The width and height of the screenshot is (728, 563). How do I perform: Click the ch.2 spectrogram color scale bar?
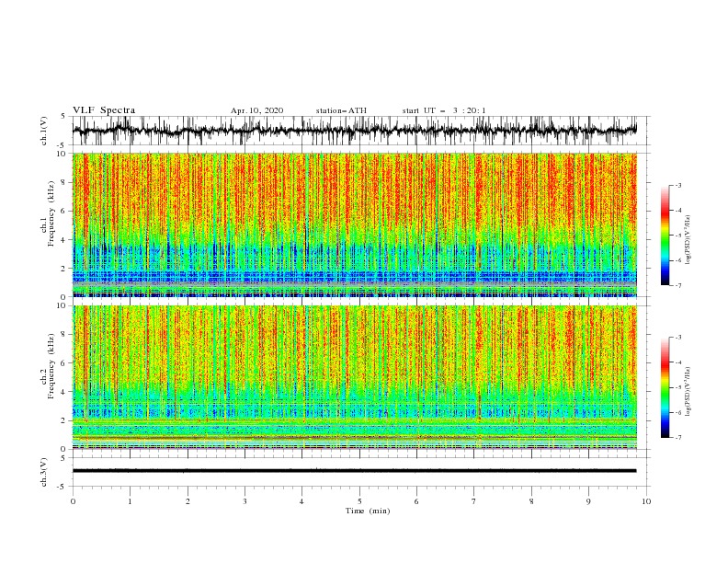tap(665, 387)
